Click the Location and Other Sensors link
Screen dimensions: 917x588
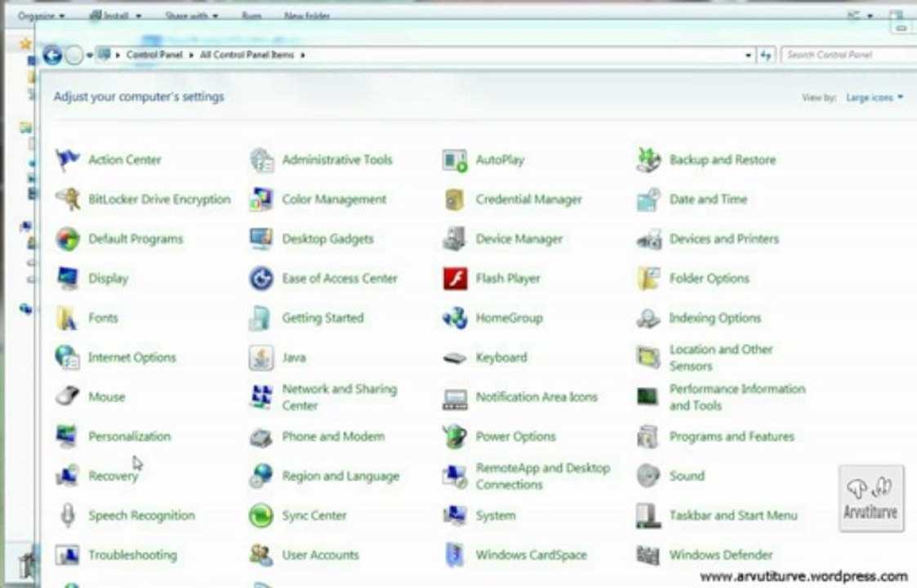pos(720,358)
